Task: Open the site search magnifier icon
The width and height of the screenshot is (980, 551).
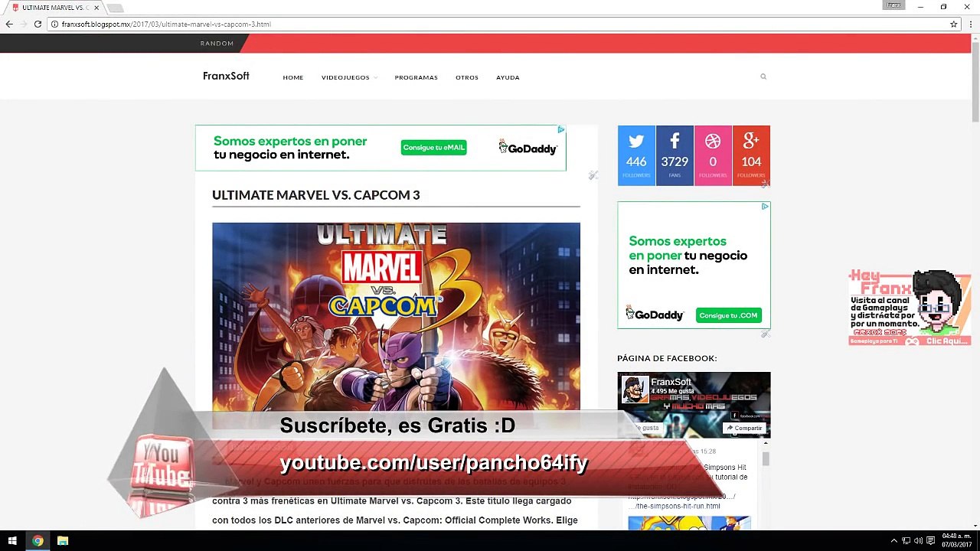Action: pos(763,77)
